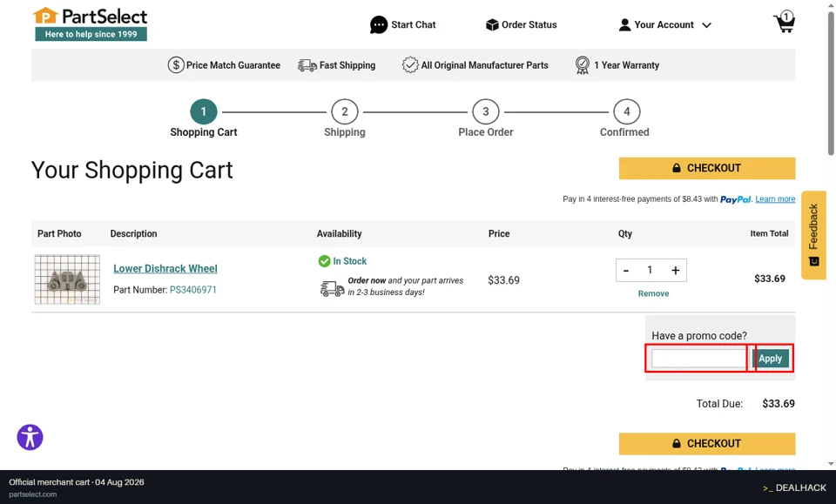Decrease quantity with the minus button
This screenshot has height=504, width=836.
coord(626,271)
